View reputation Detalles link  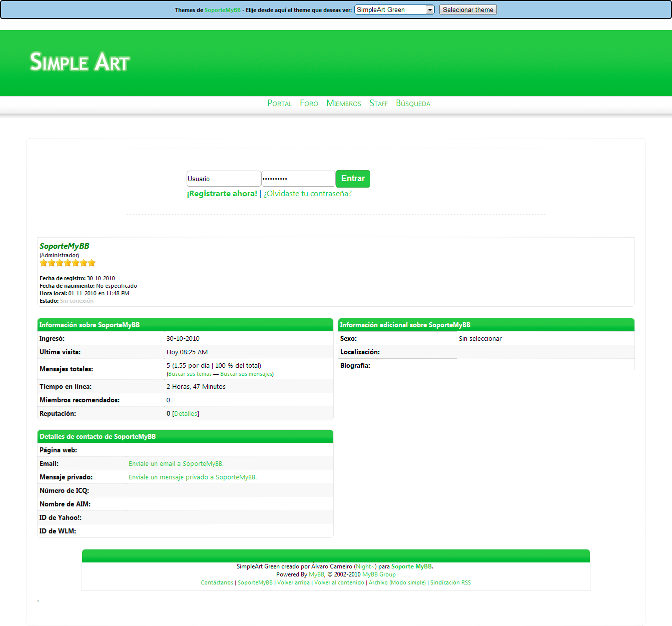186,414
